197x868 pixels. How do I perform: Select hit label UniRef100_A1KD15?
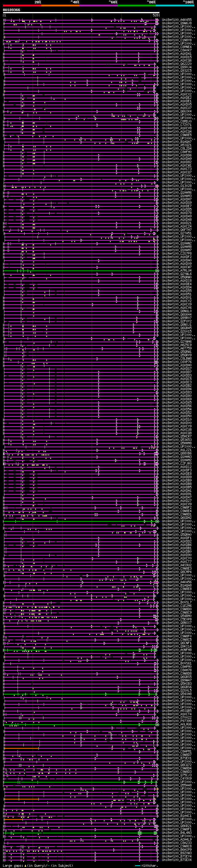[x=177, y=57]
